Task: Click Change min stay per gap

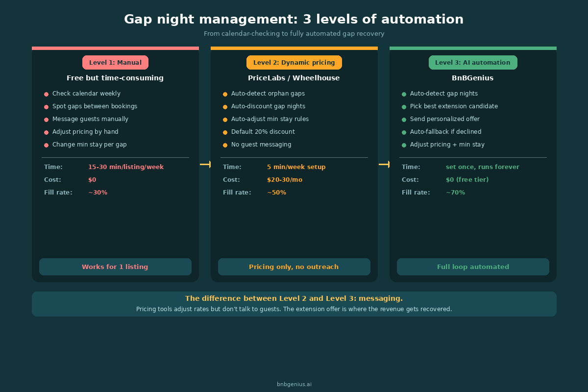Action: (89, 145)
